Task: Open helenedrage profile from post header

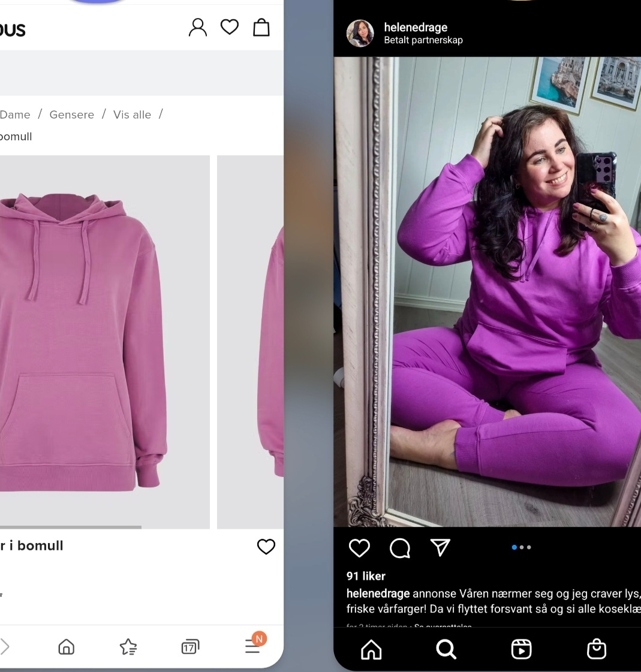Action: coord(416,27)
